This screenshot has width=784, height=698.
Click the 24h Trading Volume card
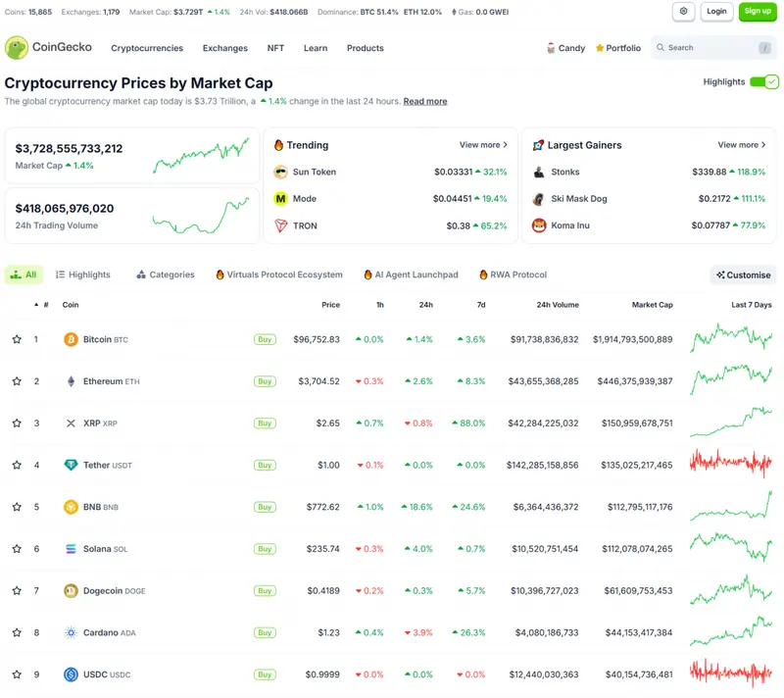click(x=132, y=216)
